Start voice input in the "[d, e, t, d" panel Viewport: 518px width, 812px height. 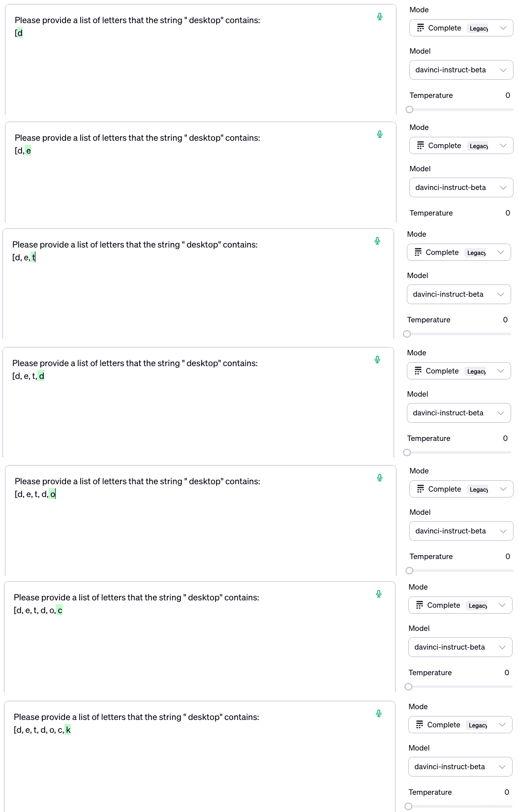click(x=377, y=360)
